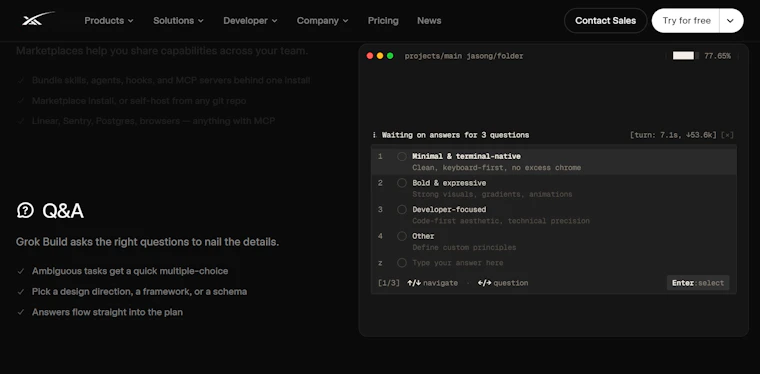Viewport: 760px width, 374px height.
Task: Click the 77.65% text in the terminal
Action: pos(717,56)
